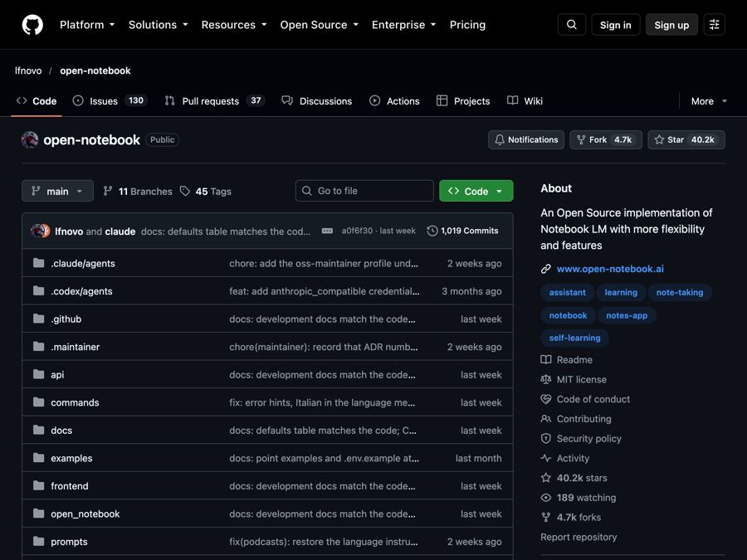The width and height of the screenshot is (747, 560).
Task: Select the Code tab
Action: (x=37, y=101)
